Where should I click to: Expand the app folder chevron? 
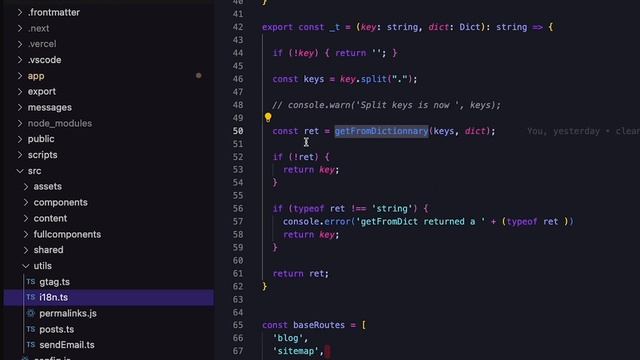point(20,76)
